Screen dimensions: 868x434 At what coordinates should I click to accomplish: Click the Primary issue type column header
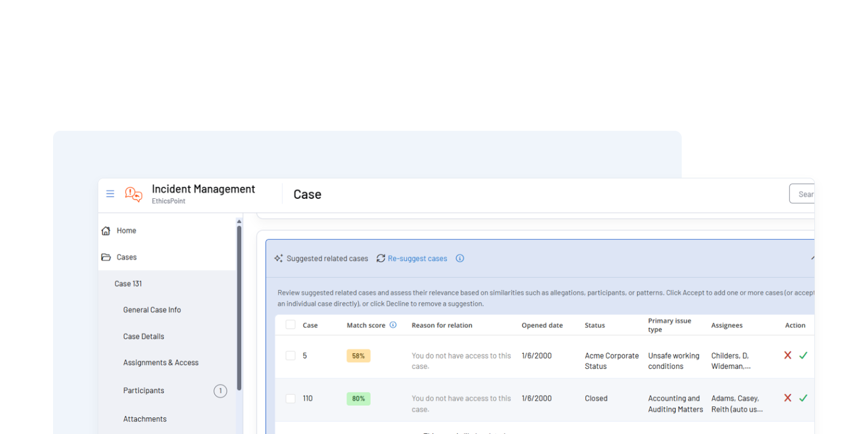pyautogui.click(x=670, y=325)
